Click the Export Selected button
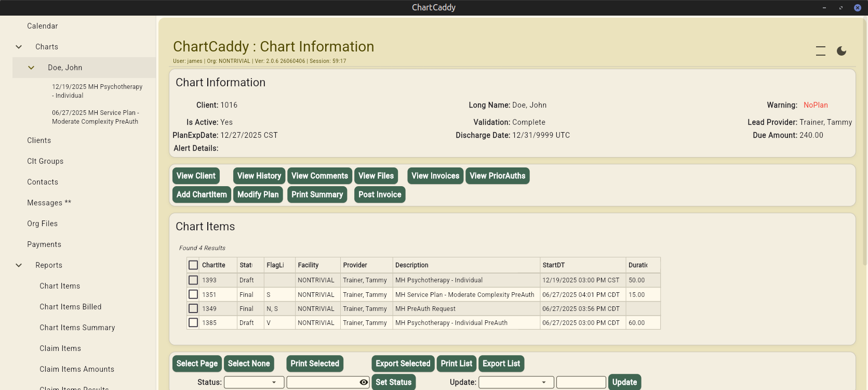The width and height of the screenshot is (868, 390). (403, 363)
